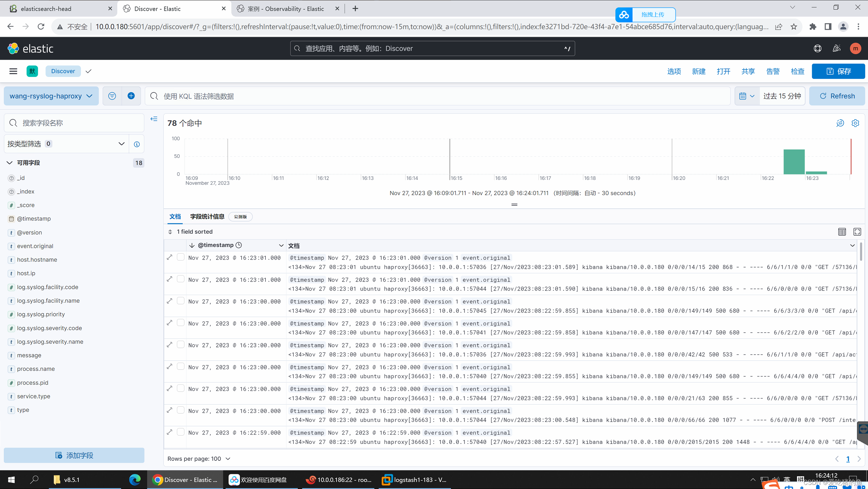Switch to the field statistics tab
Image resolution: width=868 pixels, height=489 pixels.
(207, 217)
